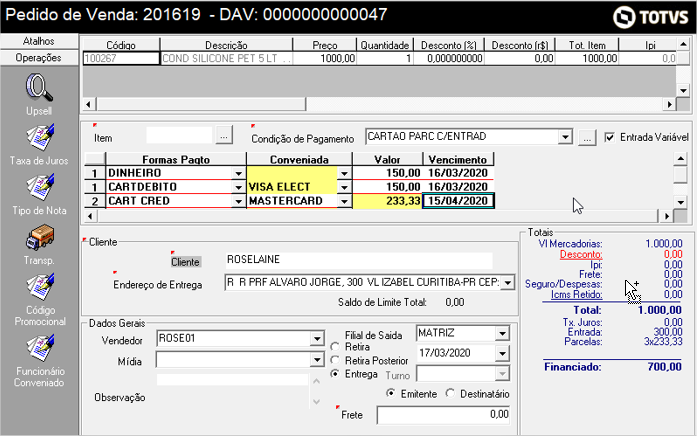
Task: Select the Destinatário radio option
Action: (450, 393)
